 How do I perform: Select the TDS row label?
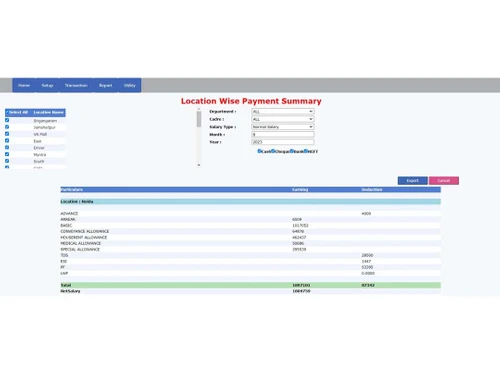pos(64,255)
